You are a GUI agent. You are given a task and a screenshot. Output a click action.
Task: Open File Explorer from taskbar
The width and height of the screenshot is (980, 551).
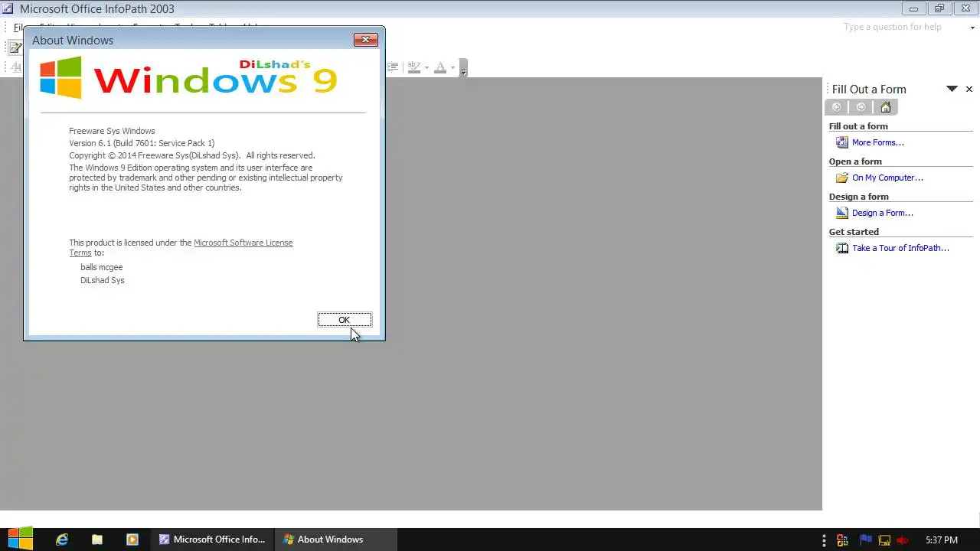tap(97, 540)
